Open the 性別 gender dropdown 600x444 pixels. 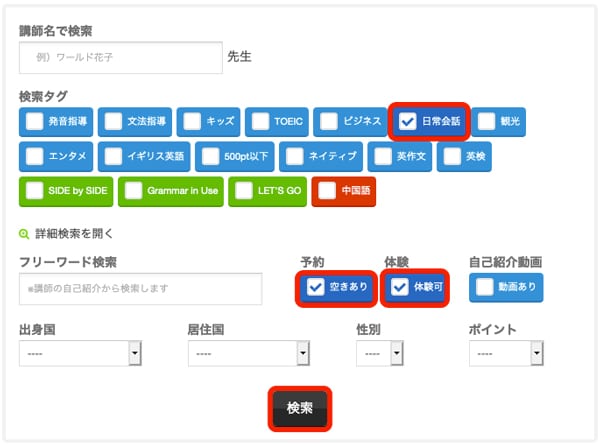tap(379, 354)
